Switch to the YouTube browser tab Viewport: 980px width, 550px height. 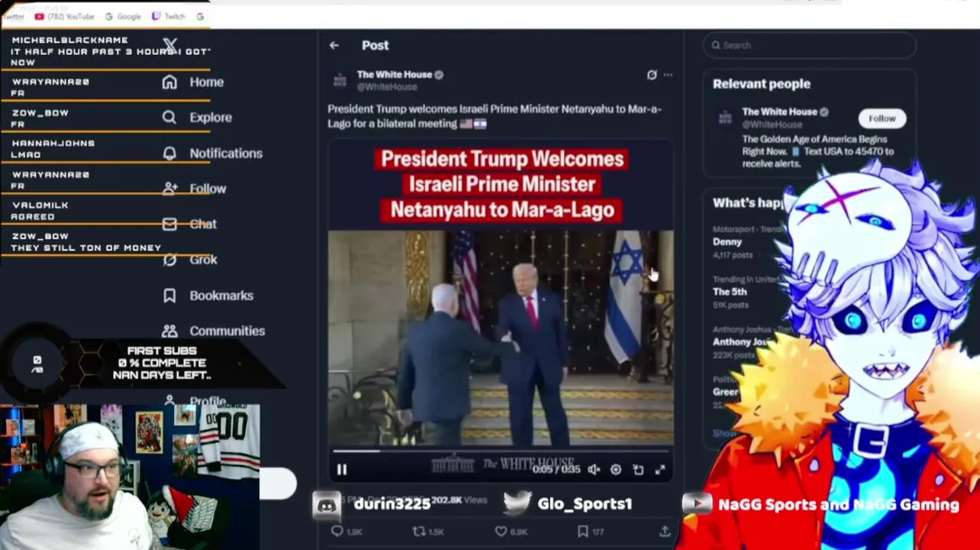[64, 16]
